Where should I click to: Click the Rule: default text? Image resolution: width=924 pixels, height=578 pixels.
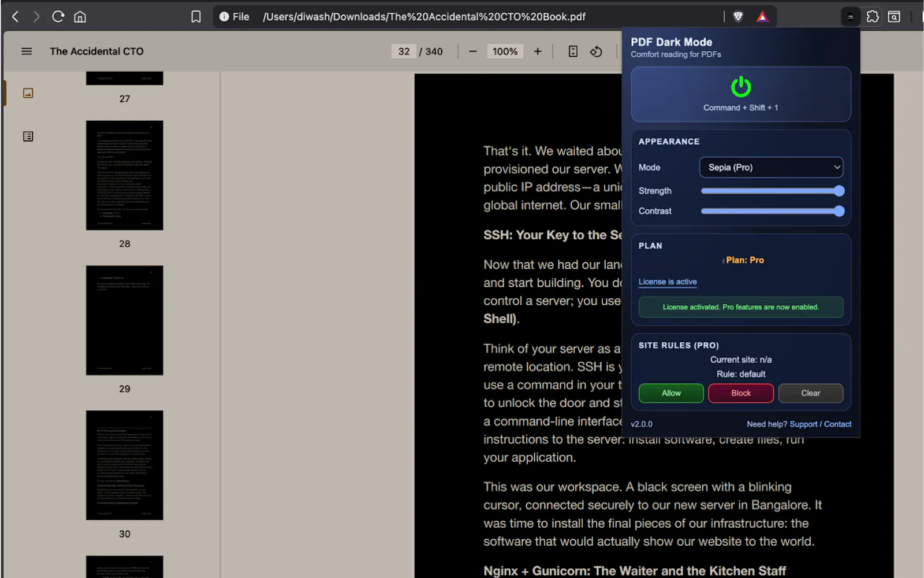point(741,374)
